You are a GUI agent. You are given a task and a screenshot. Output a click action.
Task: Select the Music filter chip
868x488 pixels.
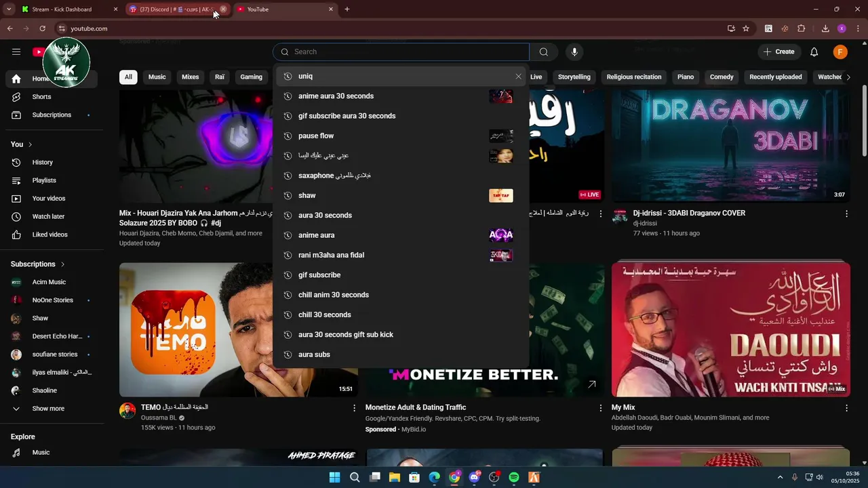[x=157, y=77]
